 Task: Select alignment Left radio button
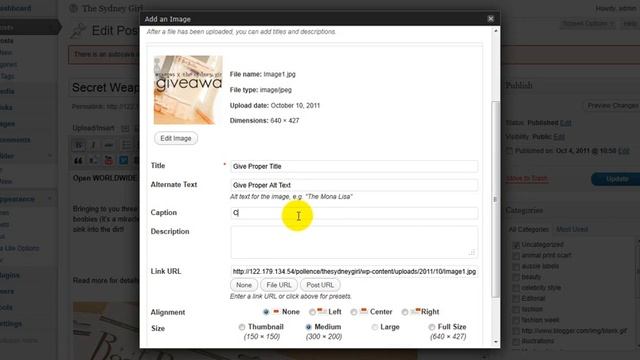point(312,312)
